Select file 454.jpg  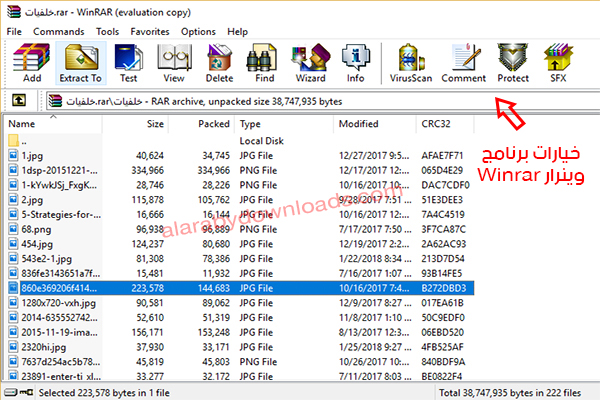click(x=37, y=244)
